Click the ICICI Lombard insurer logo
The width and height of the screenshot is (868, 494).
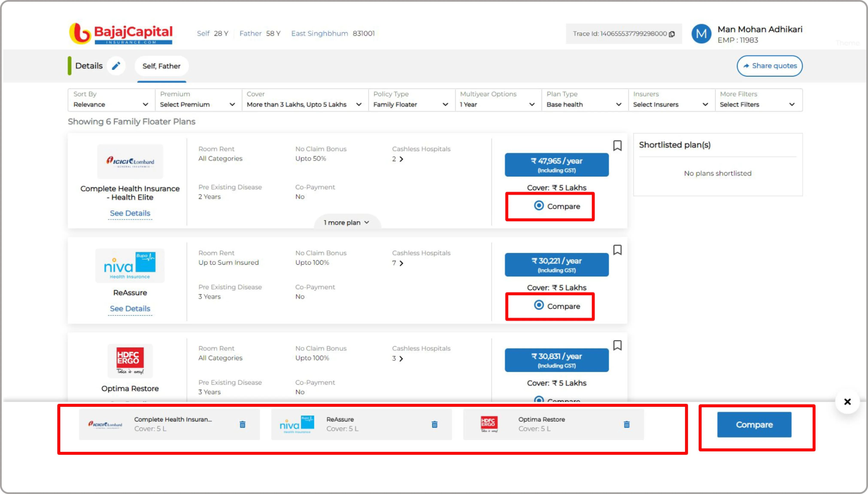(x=130, y=162)
